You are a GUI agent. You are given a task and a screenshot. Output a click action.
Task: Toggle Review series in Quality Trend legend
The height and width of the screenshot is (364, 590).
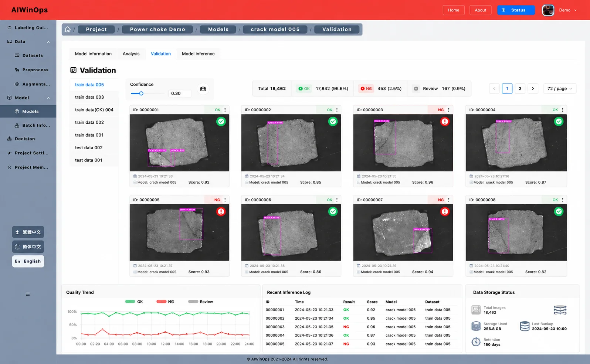point(201,302)
